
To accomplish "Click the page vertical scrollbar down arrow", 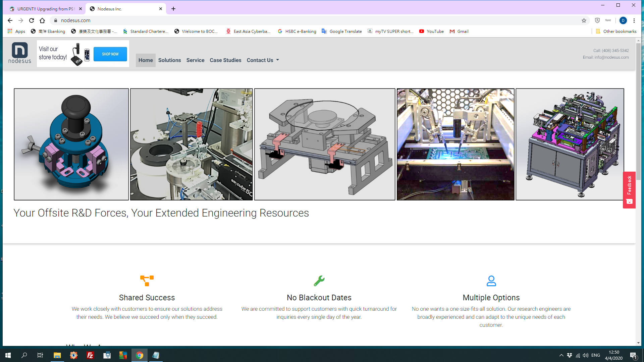I will 638,343.
